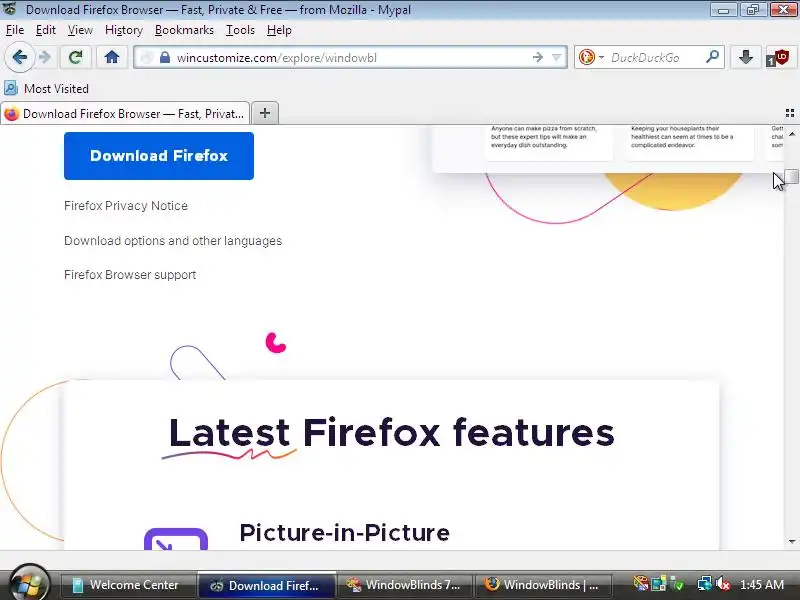Open Firefox Browser support link
The height and width of the screenshot is (600, 800).
[x=130, y=275]
